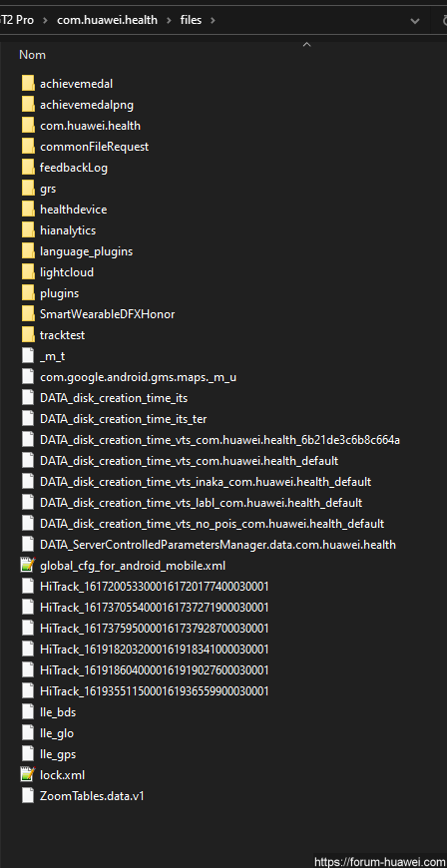Image resolution: width=447 pixels, height=868 pixels.
Task: Open the language_plugins folder
Action: coord(87,251)
